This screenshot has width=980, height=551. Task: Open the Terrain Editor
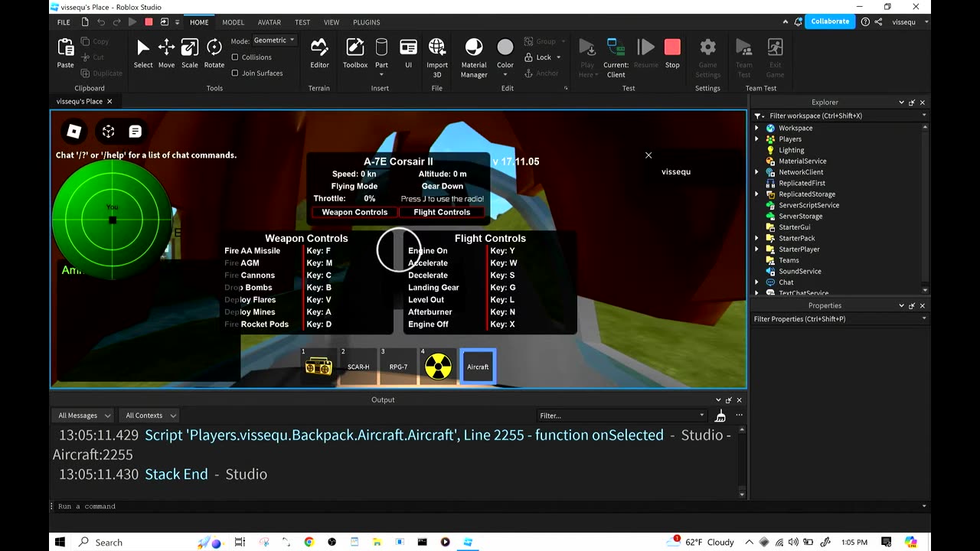(319, 54)
